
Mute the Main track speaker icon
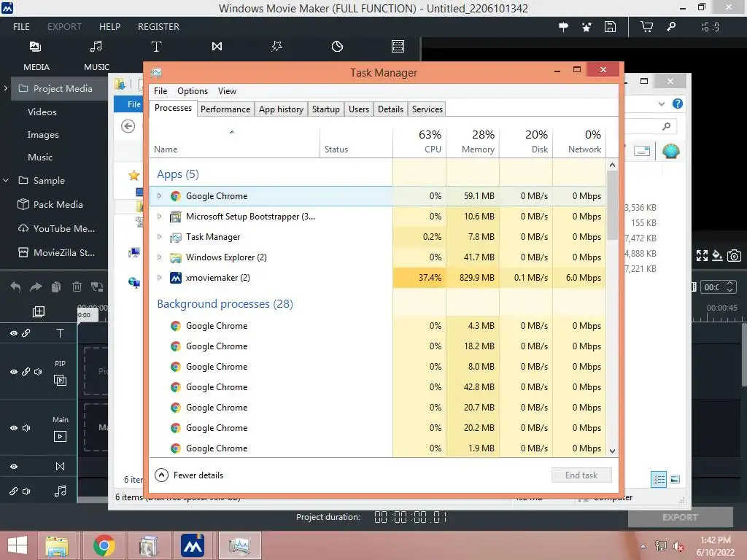tap(26, 428)
